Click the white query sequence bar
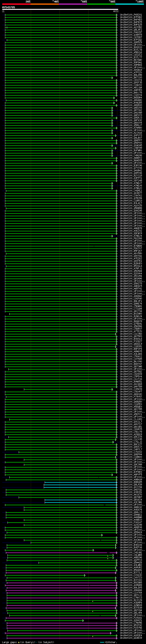This screenshot has width=146, height=644. (x=60, y=9)
